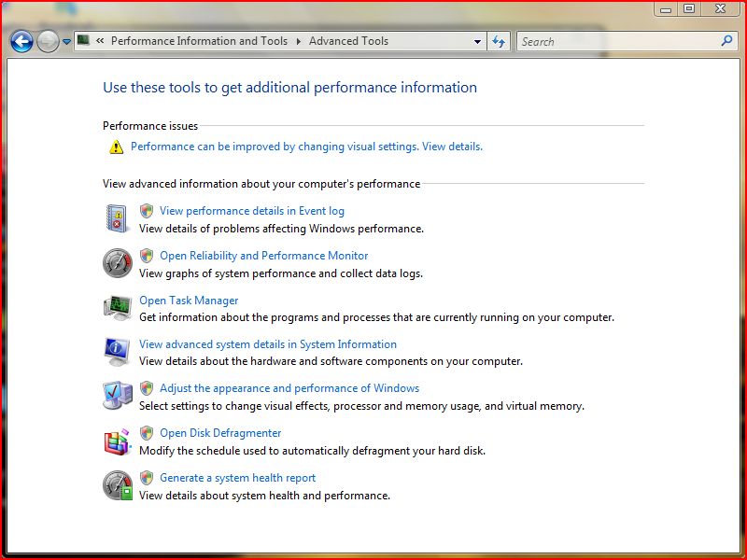Viewport: 747px width, 560px height.
Task: Expand the breadcrumb arrow before Advanced Tools
Action: click(299, 41)
